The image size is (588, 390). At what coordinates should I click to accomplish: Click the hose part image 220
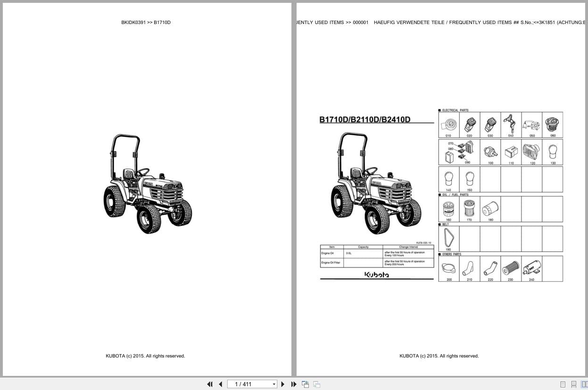pyautogui.click(x=490, y=268)
